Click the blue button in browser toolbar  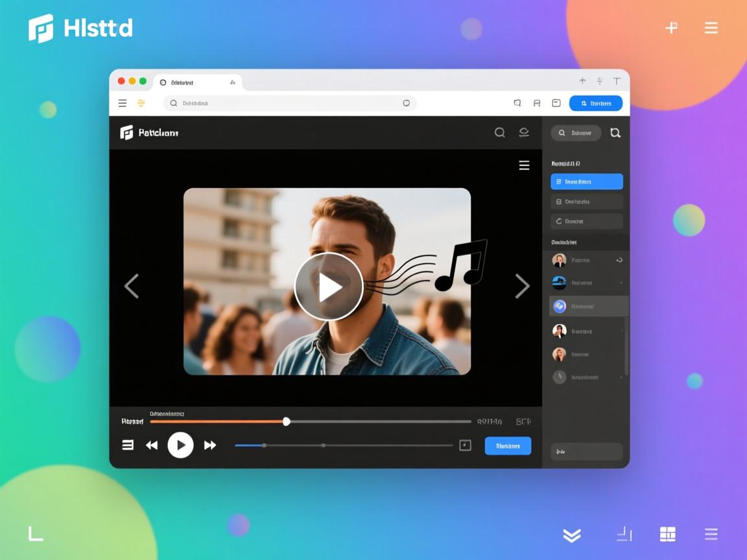(x=595, y=103)
